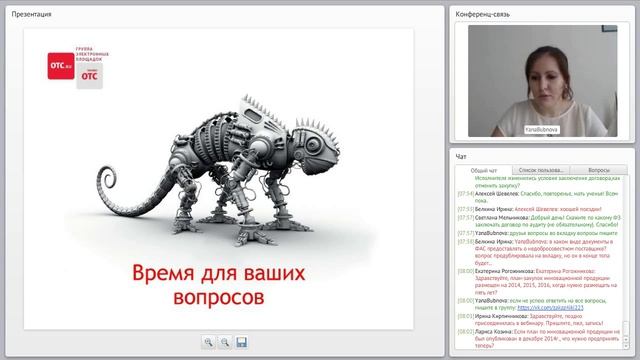Viewport: 640px width, 360px height.
Task: Click YanaBubnova's 07:57 message about вопросы
Action: point(538,233)
